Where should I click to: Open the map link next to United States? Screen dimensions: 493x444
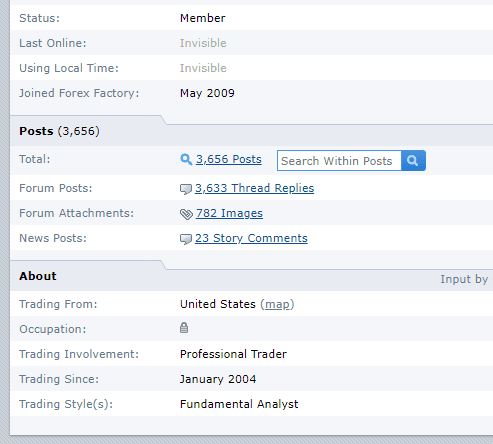pos(277,304)
